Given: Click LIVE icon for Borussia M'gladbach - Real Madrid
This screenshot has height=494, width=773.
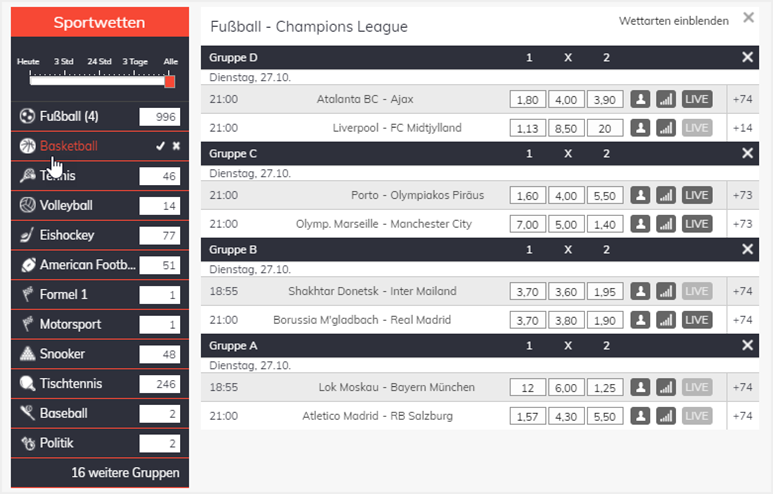Looking at the screenshot, I should click(697, 320).
